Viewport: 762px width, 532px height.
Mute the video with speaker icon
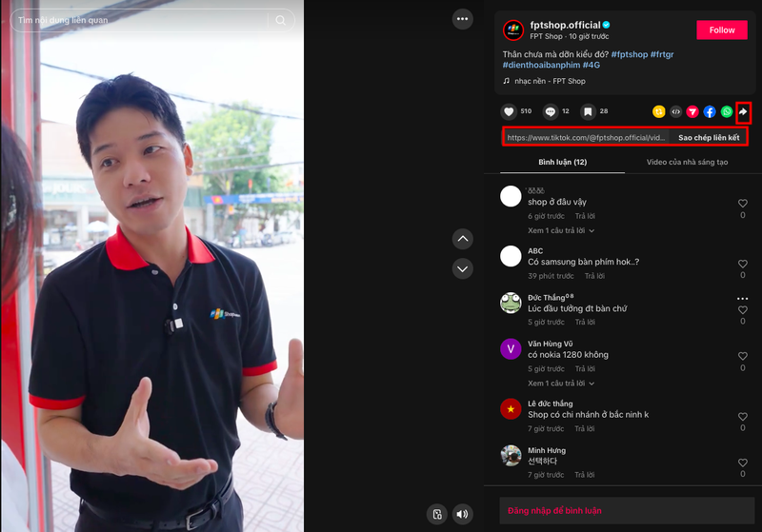pos(462,514)
